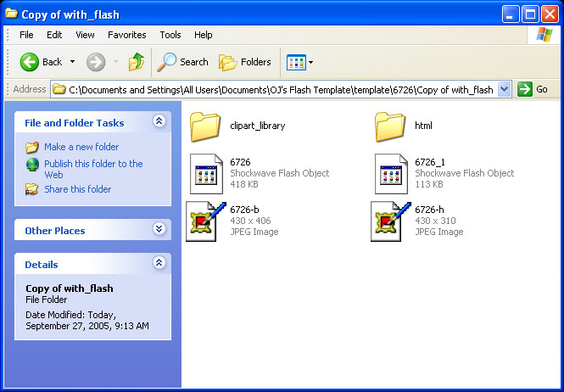
Task: Expand the address bar dropdown arrow
Action: click(505, 89)
